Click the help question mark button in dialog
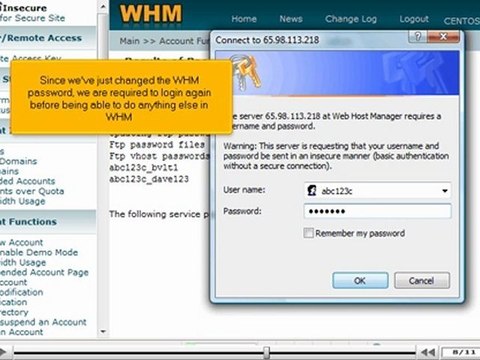The image size is (480, 360). point(418,36)
